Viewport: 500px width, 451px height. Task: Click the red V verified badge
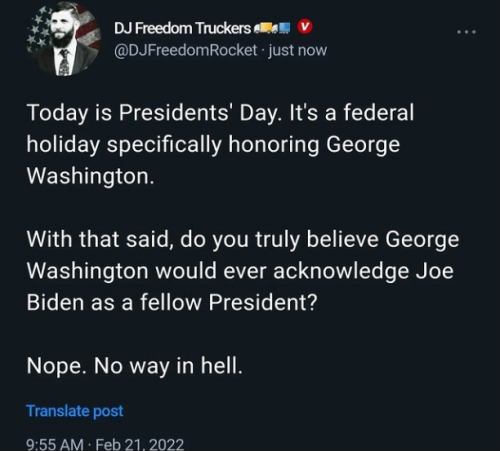pos(305,27)
